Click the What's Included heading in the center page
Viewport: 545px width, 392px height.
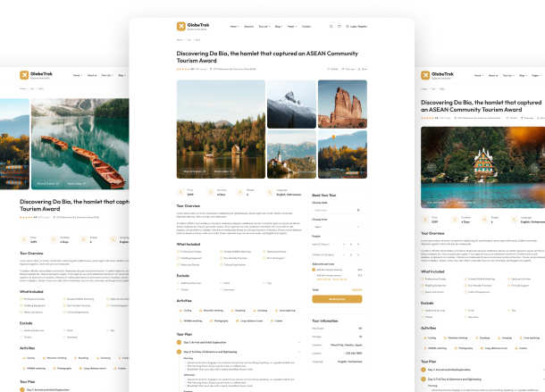pyautogui.click(x=188, y=245)
